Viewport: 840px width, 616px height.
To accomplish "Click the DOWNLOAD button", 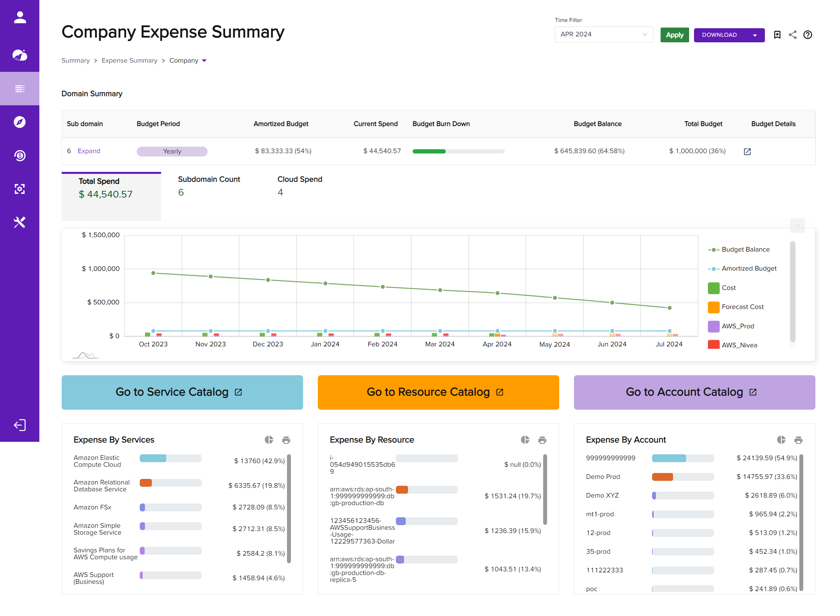I will [x=719, y=35].
